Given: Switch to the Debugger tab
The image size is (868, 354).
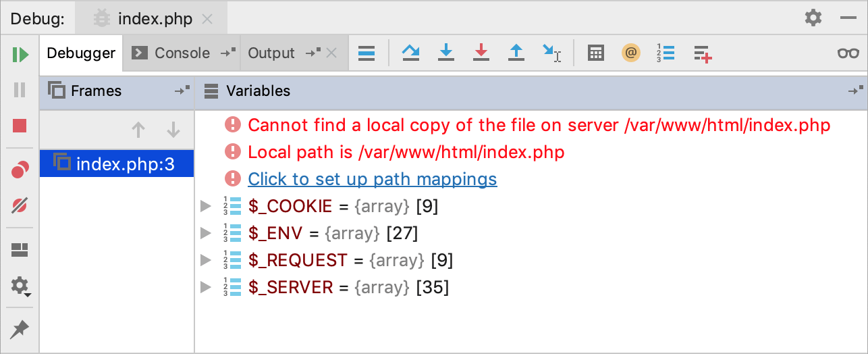Looking at the screenshot, I should coord(81,53).
